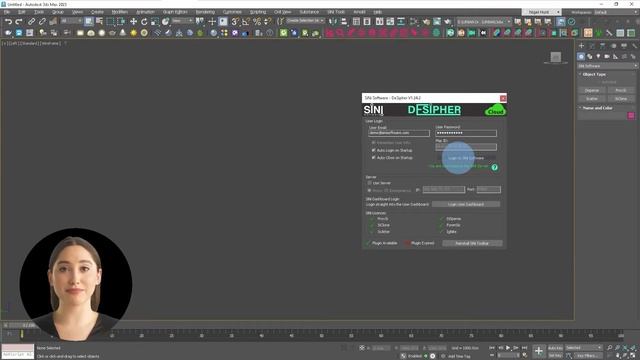Click the green question mark help icon
This screenshot has width=640, height=360.
(x=494, y=167)
